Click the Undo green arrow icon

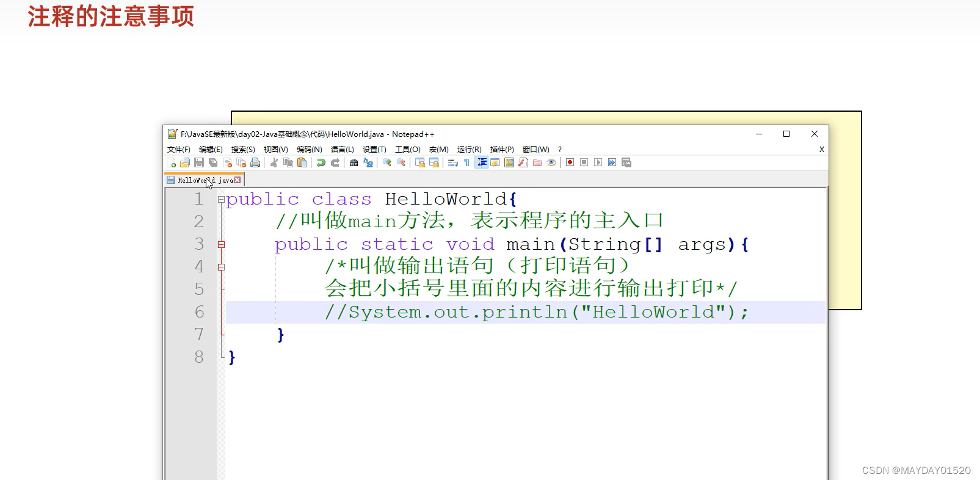[x=321, y=162]
